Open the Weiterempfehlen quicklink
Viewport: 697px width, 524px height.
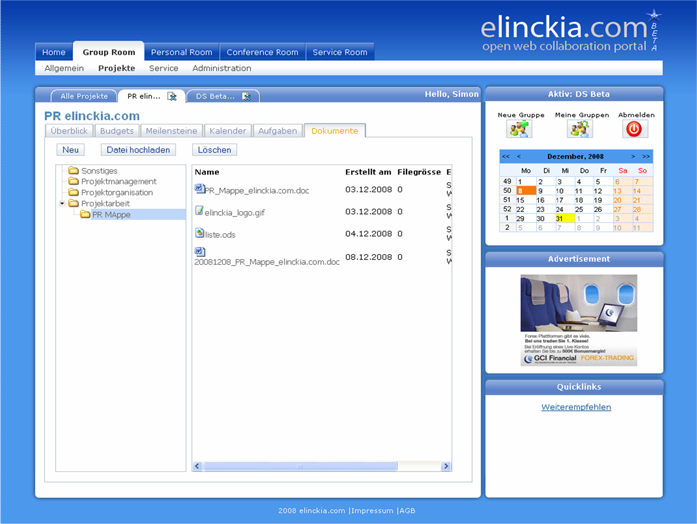(575, 407)
